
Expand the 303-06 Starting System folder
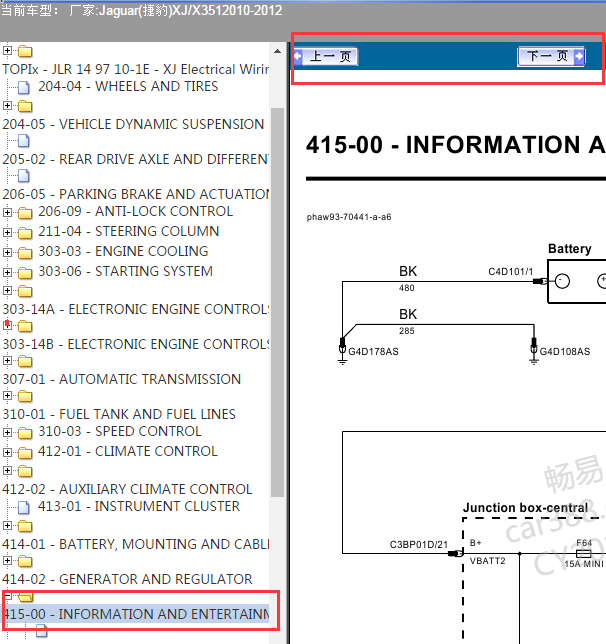(7, 272)
